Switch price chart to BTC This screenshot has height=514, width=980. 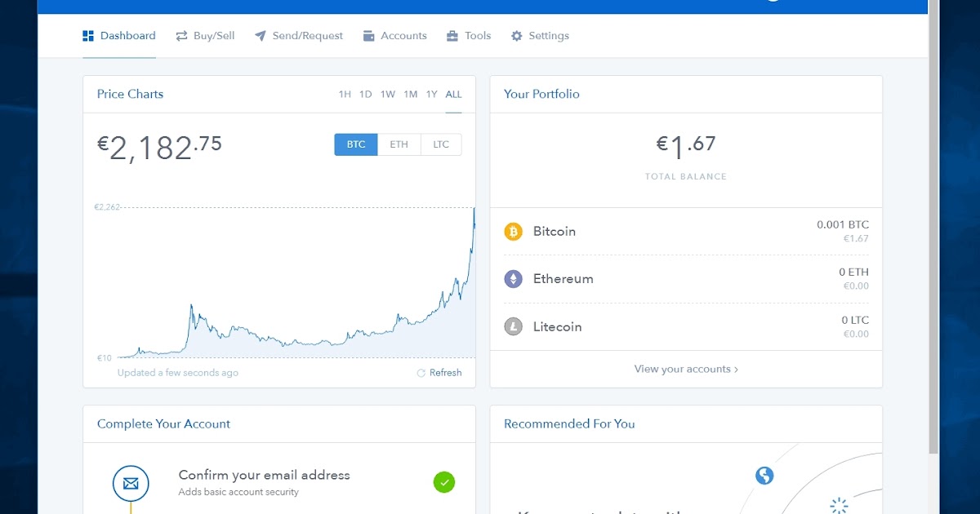[x=356, y=144]
